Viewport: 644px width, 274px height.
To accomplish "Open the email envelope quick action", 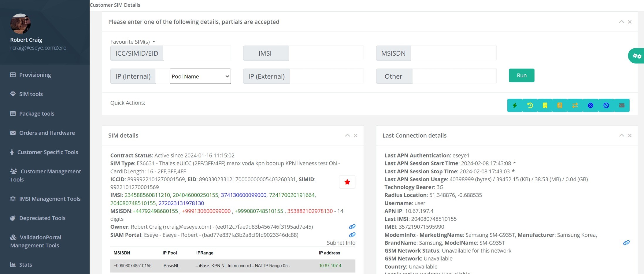I will 622,105.
